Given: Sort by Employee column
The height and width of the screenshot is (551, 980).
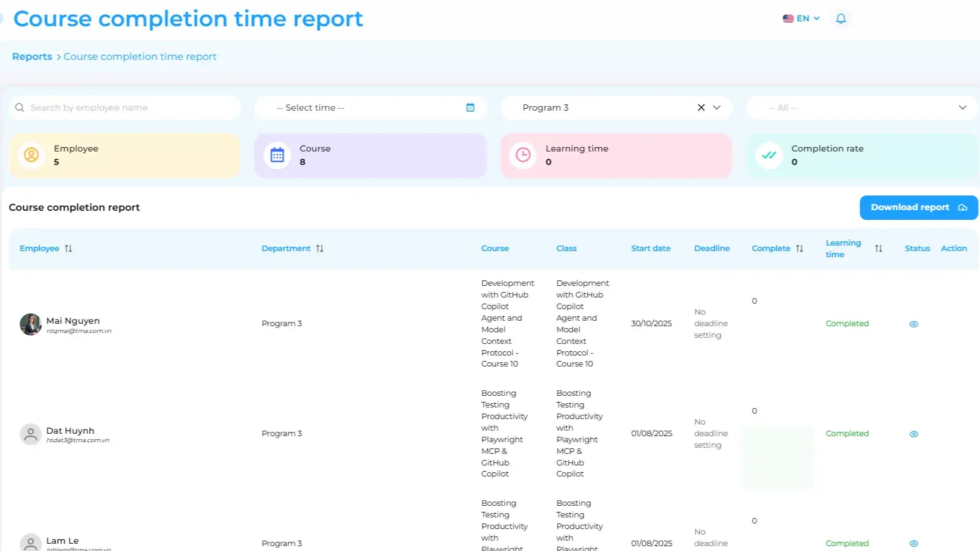Looking at the screenshot, I should tap(68, 249).
